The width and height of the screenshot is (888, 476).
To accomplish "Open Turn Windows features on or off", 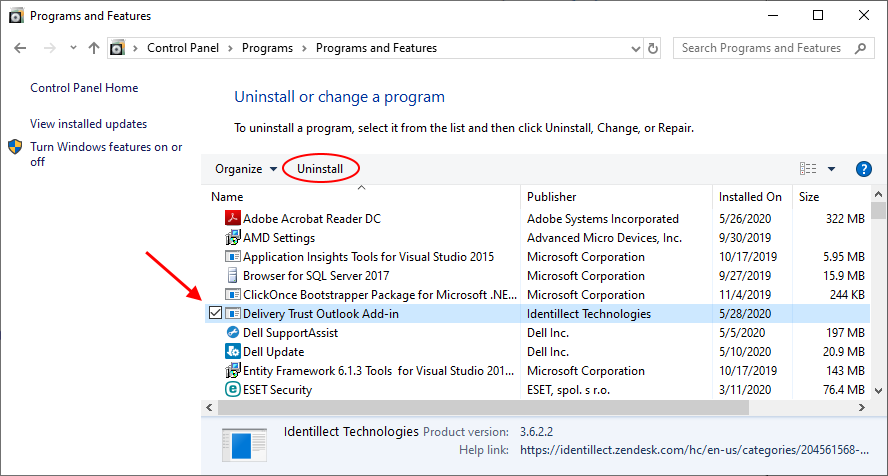I will click(x=106, y=154).
